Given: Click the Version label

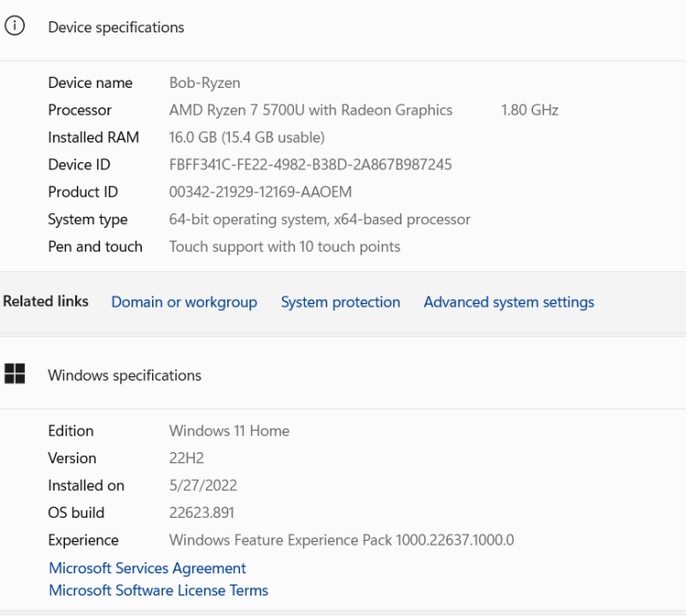Looking at the screenshot, I should pyautogui.click(x=71, y=459).
